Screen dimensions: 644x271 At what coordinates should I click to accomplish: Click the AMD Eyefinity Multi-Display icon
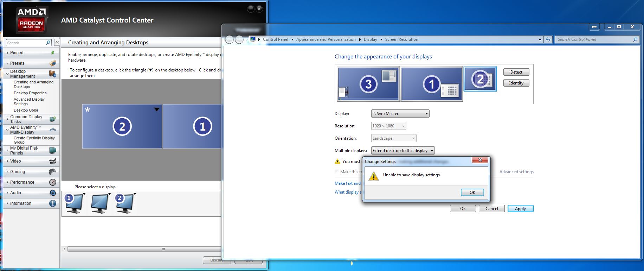(53, 130)
